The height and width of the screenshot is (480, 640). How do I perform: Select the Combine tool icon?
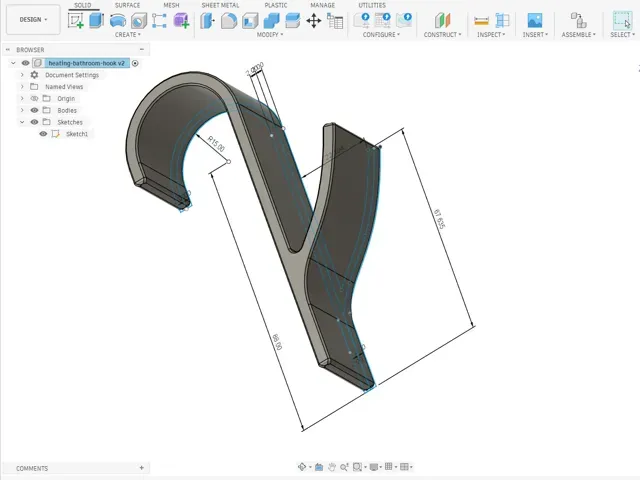click(271, 20)
